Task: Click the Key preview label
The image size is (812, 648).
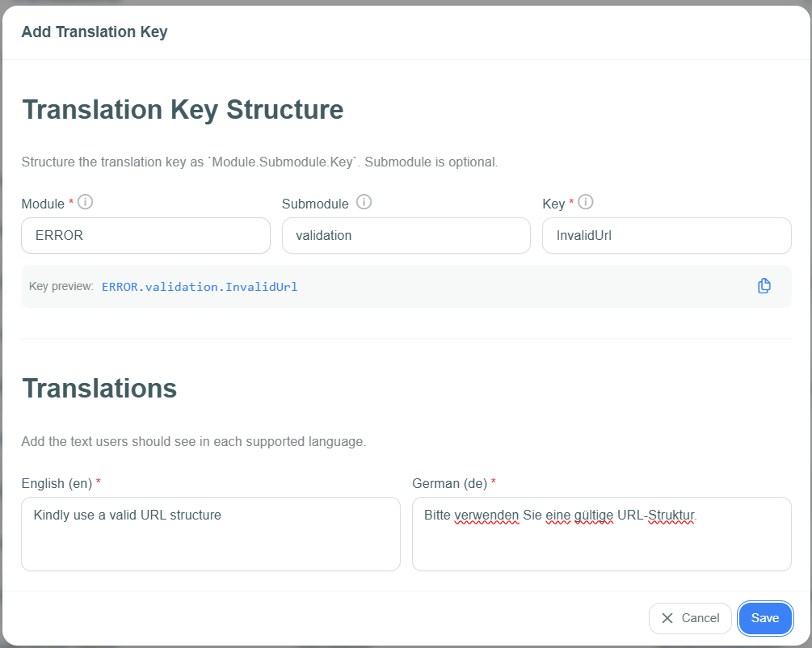Action: [61, 287]
